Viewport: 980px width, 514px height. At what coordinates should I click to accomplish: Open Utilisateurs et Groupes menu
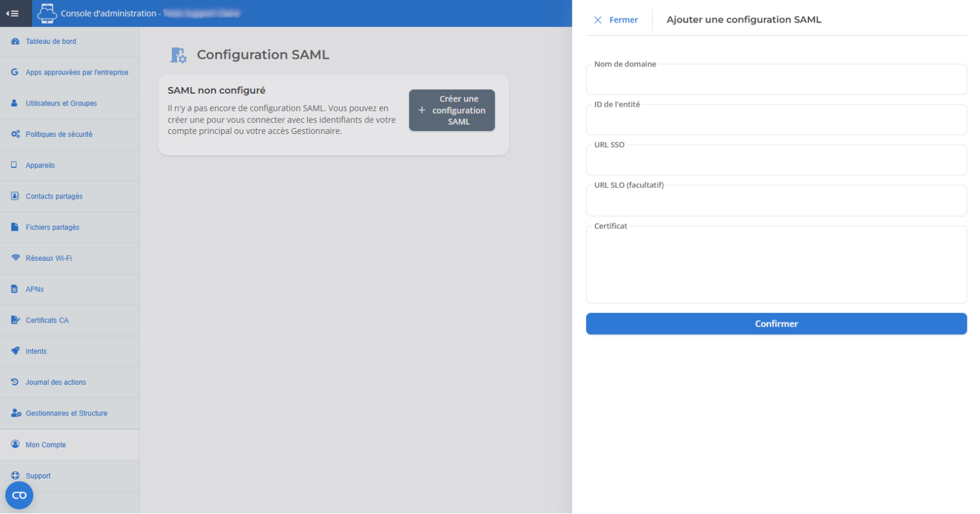61,103
